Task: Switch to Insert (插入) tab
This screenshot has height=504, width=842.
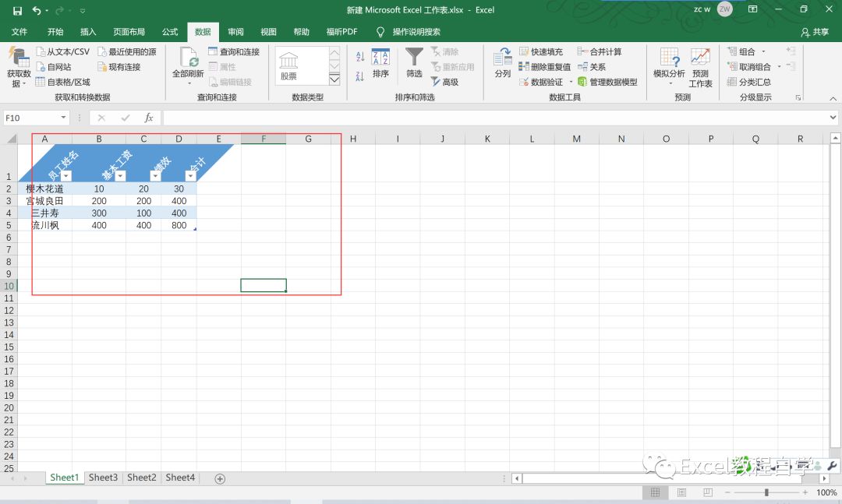Action: 88,32
